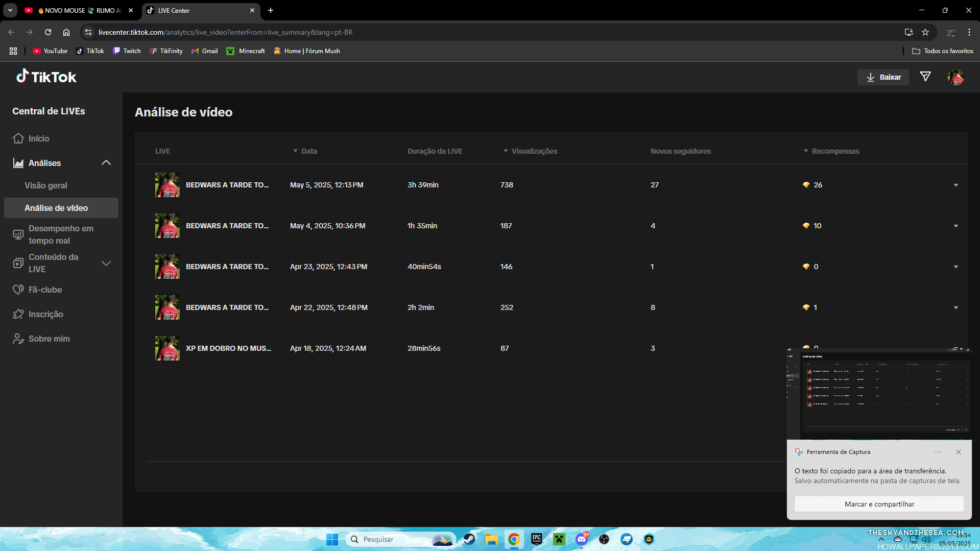
Task: Open notification options three-dot menu
Action: click(938, 452)
